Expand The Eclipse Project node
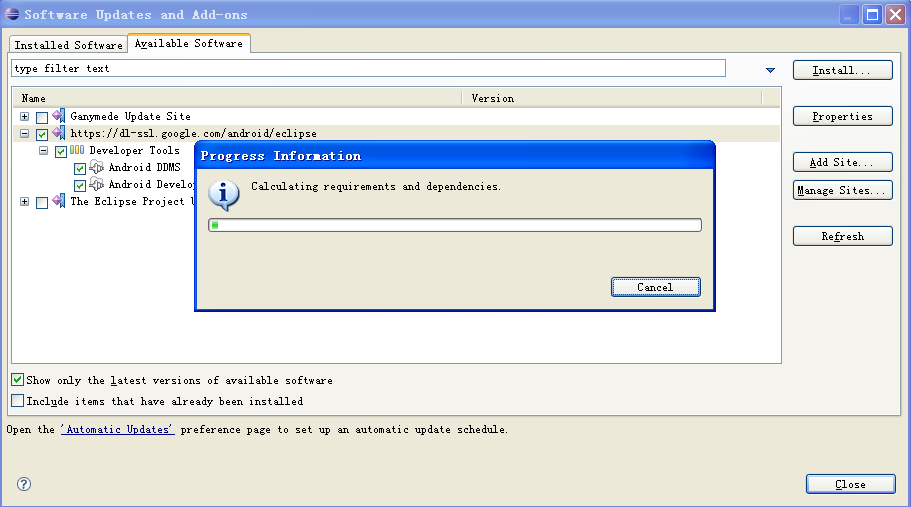The height and width of the screenshot is (507, 911). point(24,202)
